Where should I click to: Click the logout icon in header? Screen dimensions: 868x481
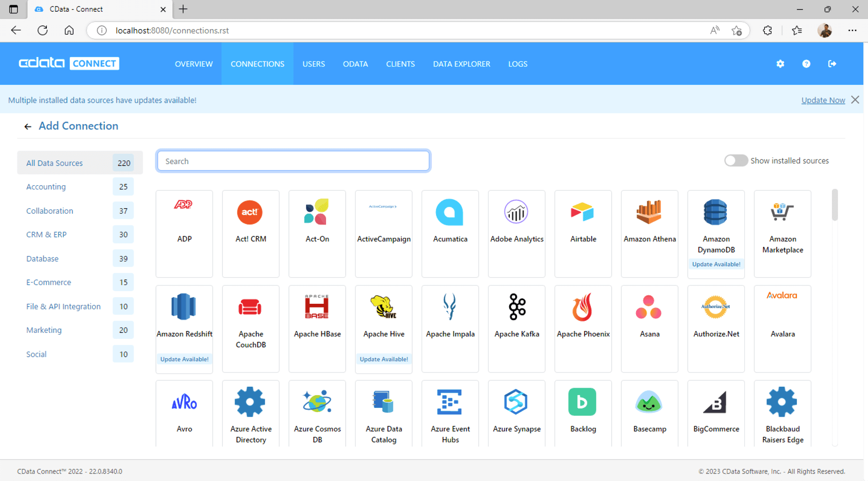832,64
